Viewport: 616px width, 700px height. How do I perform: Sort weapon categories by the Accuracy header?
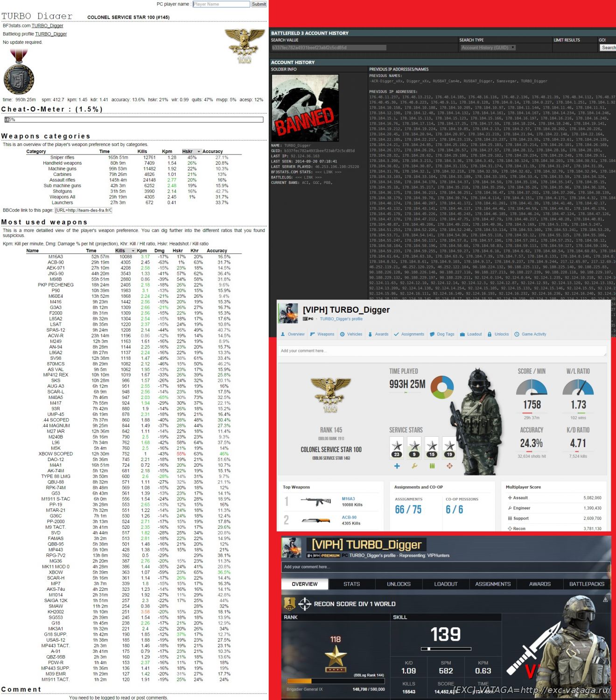coord(212,152)
